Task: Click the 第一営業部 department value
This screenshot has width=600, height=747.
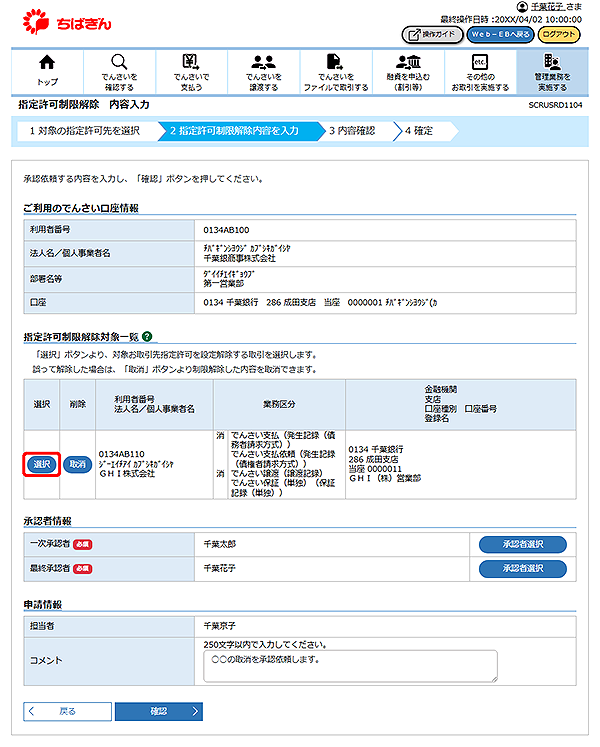Action: coord(224,283)
